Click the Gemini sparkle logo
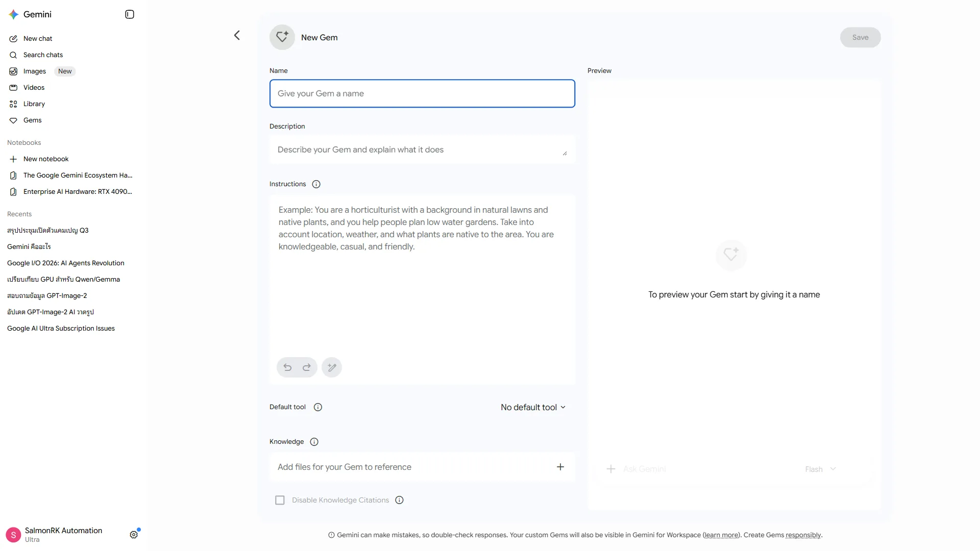980x551 pixels. [x=14, y=14]
